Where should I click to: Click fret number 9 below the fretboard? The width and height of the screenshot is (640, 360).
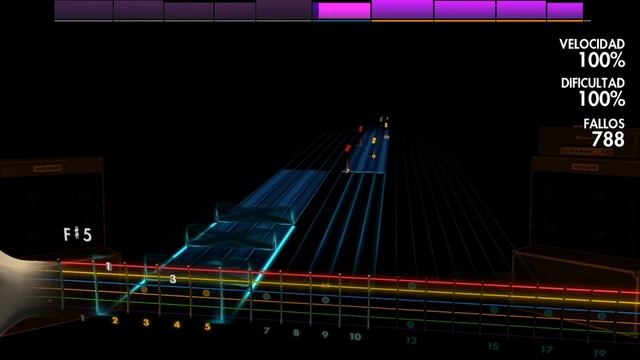coord(325,335)
